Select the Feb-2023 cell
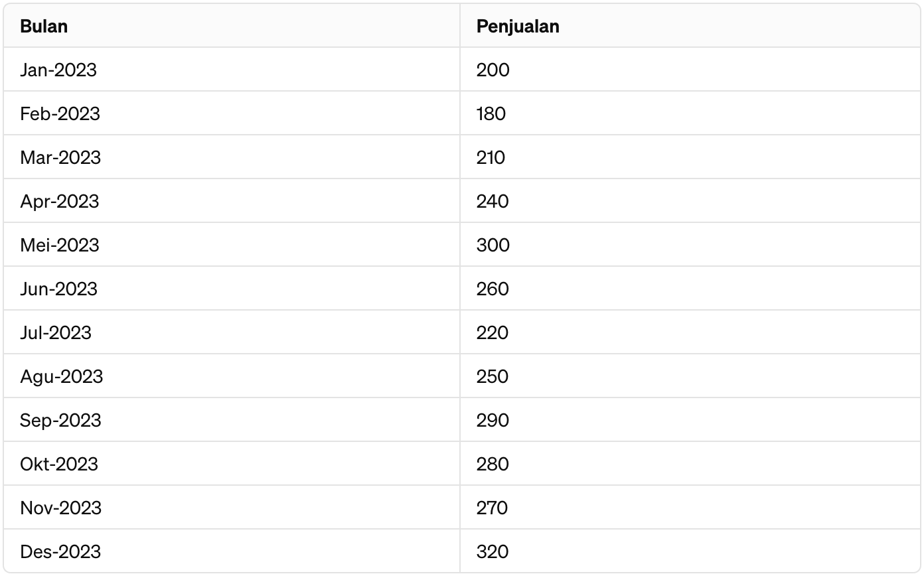The height and width of the screenshot is (576, 924). 232,113
